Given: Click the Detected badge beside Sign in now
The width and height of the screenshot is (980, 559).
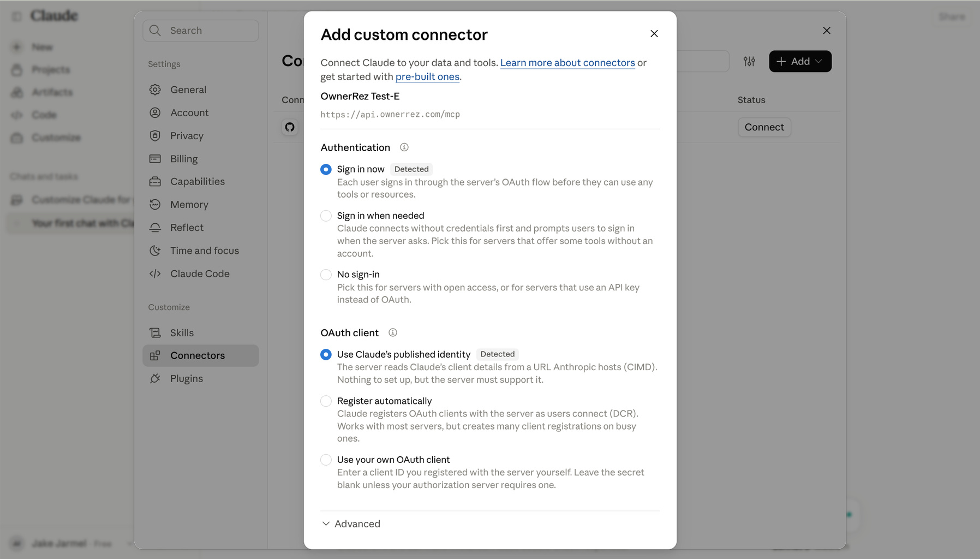Looking at the screenshot, I should point(411,169).
